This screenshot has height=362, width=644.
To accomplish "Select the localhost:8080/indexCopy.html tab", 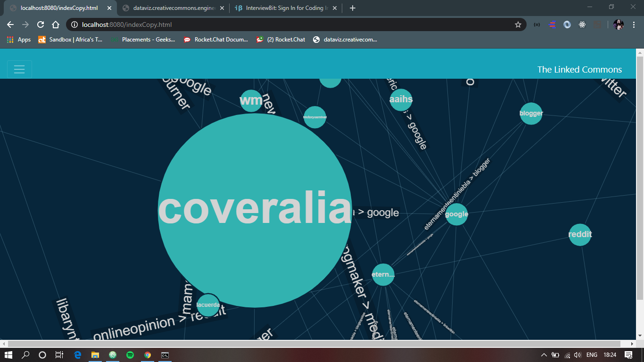I will pos(59,8).
